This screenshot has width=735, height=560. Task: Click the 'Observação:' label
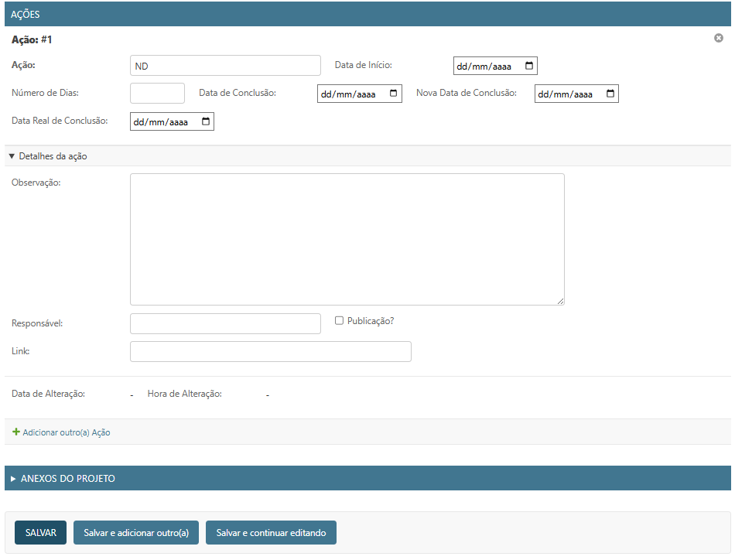36,183
